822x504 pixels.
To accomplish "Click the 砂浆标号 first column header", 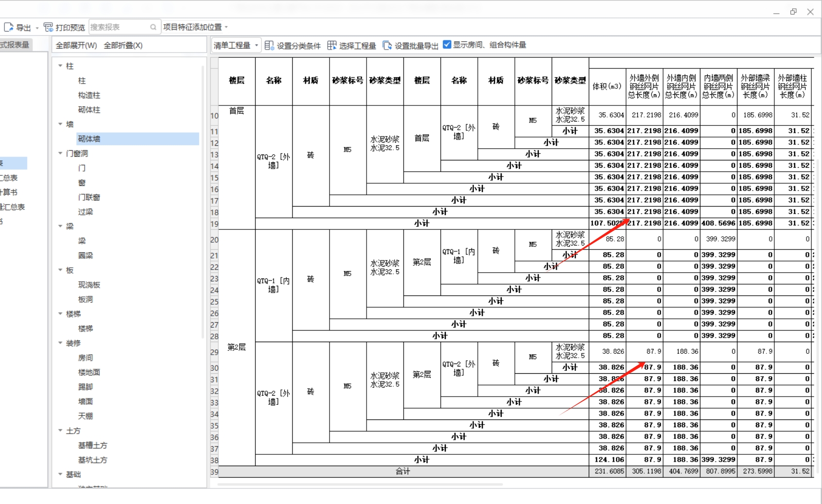I will (x=348, y=81).
